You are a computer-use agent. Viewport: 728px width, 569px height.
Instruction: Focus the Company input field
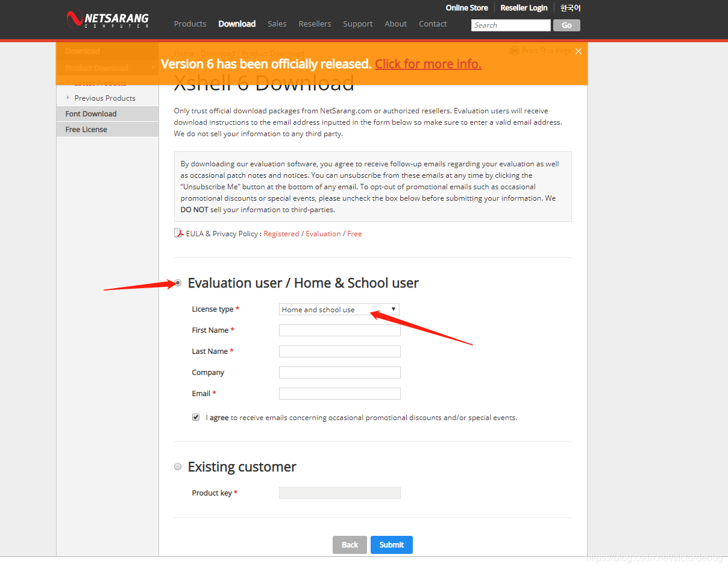[340, 373]
